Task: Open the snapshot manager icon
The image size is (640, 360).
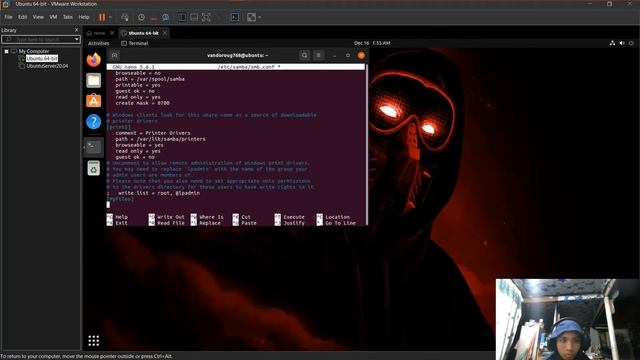Action: coord(165,17)
